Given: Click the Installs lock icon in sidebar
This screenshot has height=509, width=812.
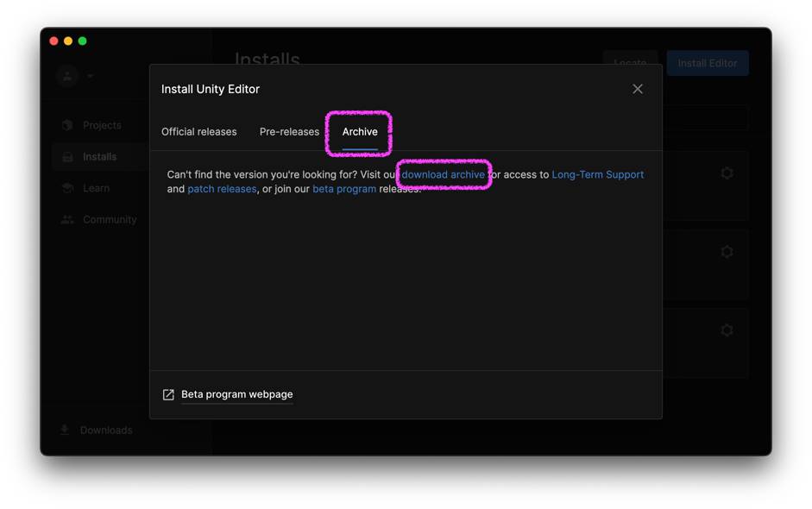Looking at the screenshot, I should [x=67, y=157].
